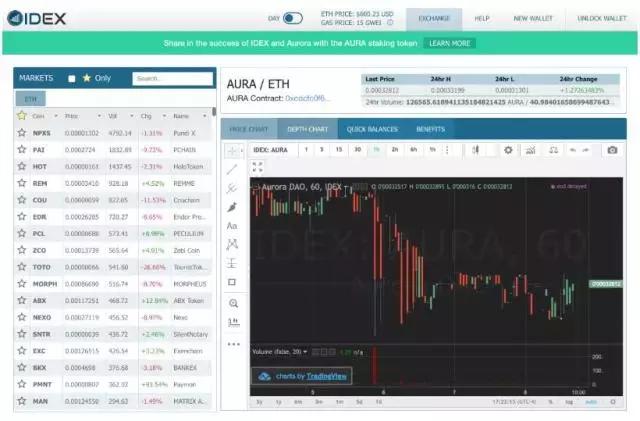
Task: Sort markets by Vol column arrow
Action: [x=131, y=116]
